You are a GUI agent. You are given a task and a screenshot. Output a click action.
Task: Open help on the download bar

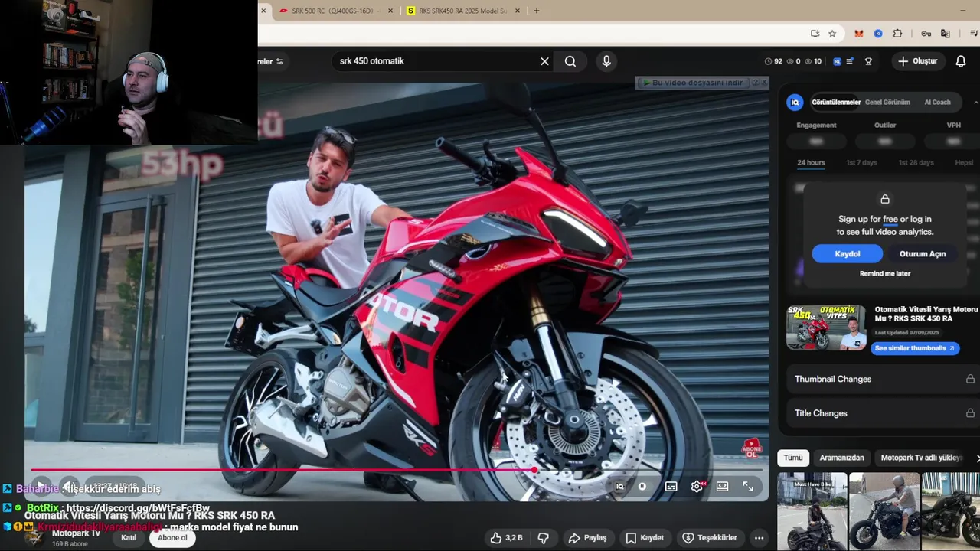point(755,83)
